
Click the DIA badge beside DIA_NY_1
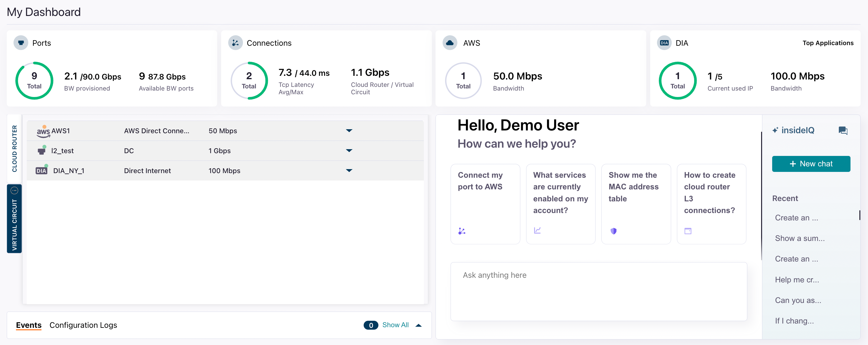41,170
